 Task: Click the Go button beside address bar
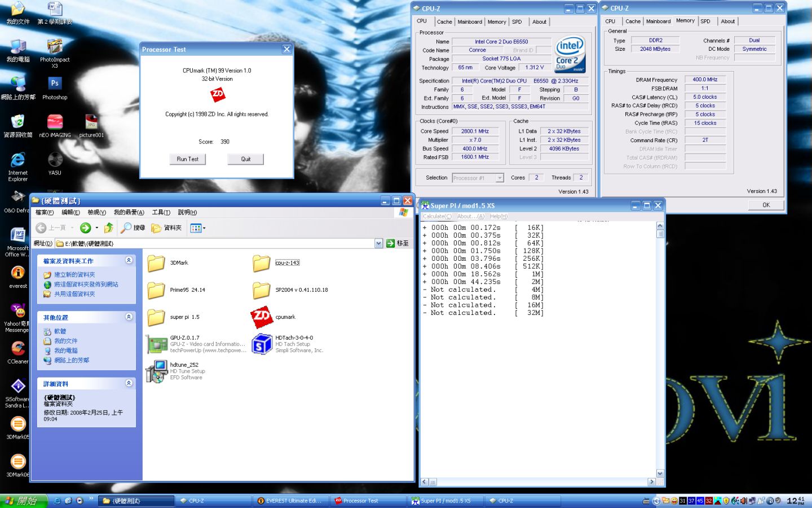[398, 243]
